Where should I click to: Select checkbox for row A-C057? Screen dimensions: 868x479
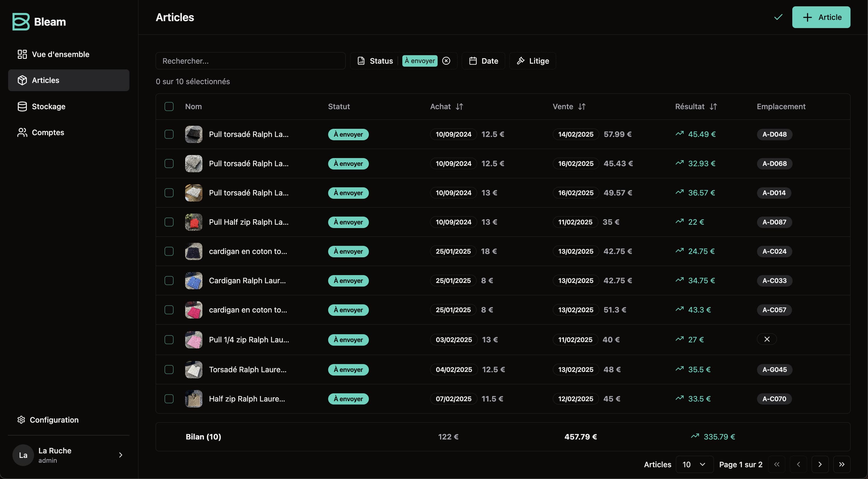click(x=169, y=310)
